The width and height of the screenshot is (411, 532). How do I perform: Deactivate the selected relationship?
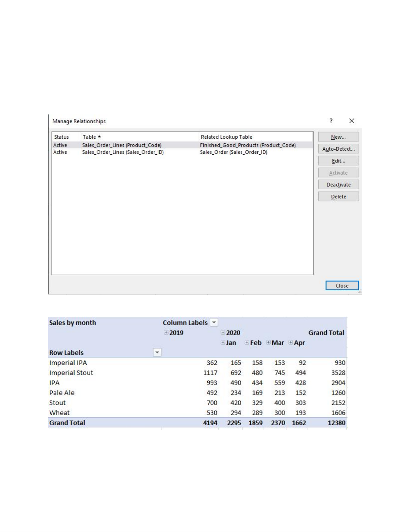pos(338,185)
